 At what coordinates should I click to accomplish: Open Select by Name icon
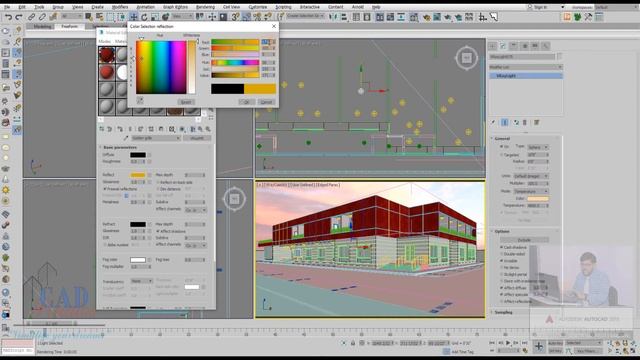(x=100, y=17)
